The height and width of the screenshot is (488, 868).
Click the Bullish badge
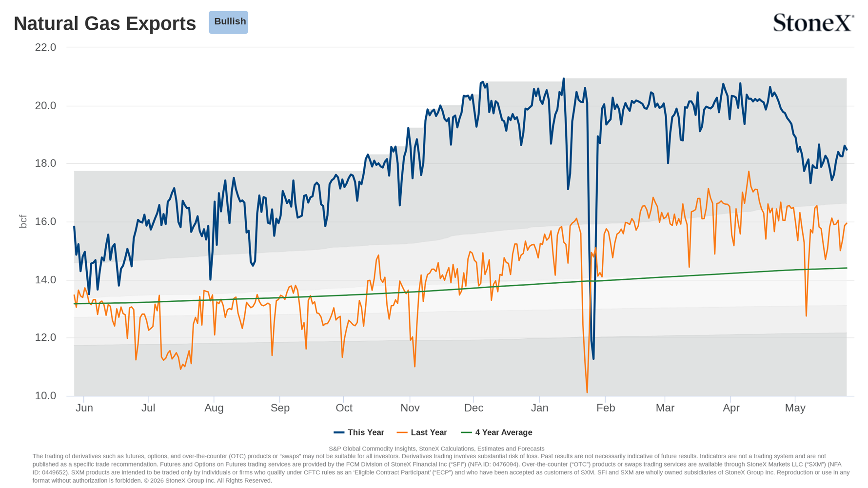pyautogui.click(x=228, y=22)
